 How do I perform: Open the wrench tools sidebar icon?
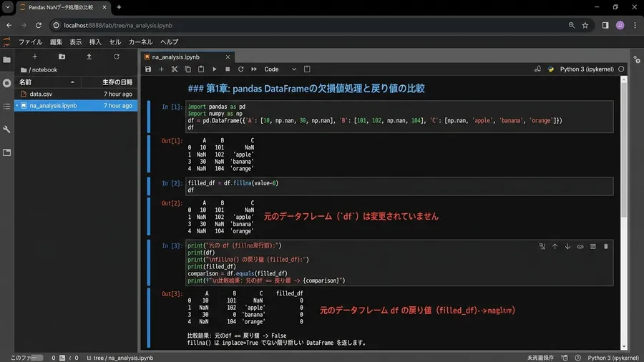pyautogui.click(x=7, y=129)
